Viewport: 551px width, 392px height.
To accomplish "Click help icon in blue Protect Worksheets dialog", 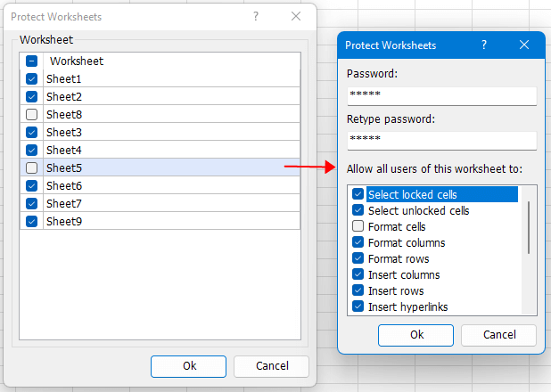I will pyautogui.click(x=484, y=45).
